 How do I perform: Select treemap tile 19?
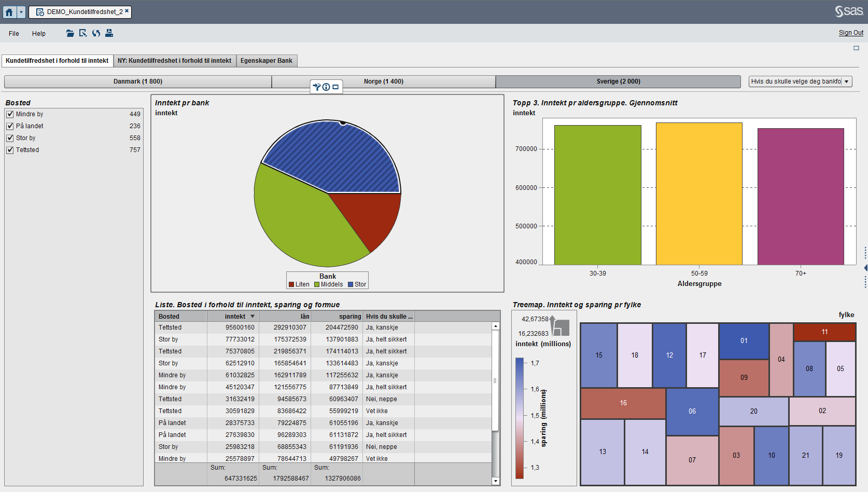pos(839,456)
